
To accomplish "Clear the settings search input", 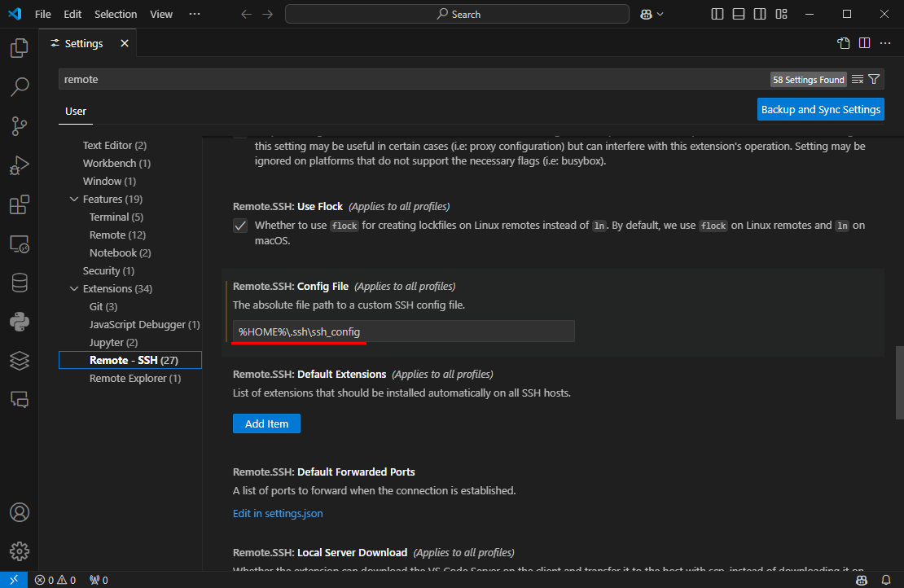I will pos(858,80).
